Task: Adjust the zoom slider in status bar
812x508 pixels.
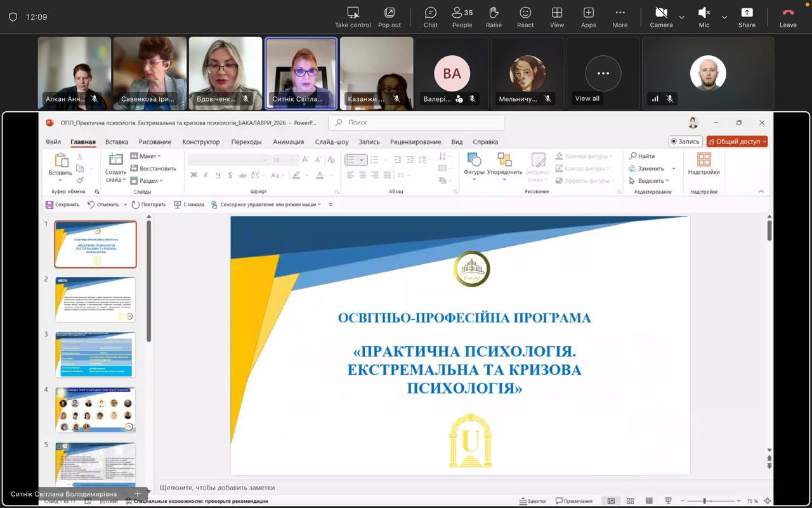Action: pyautogui.click(x=704, y=501)
